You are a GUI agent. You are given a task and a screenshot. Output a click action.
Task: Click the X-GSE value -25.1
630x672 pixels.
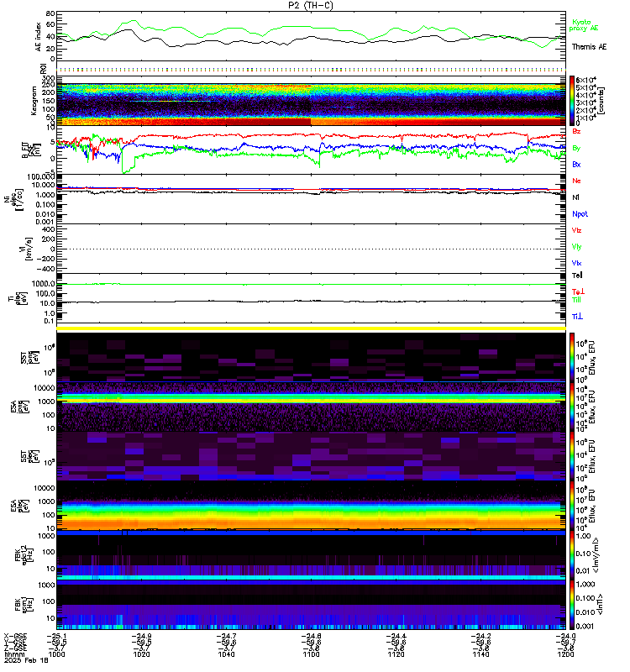56,636
